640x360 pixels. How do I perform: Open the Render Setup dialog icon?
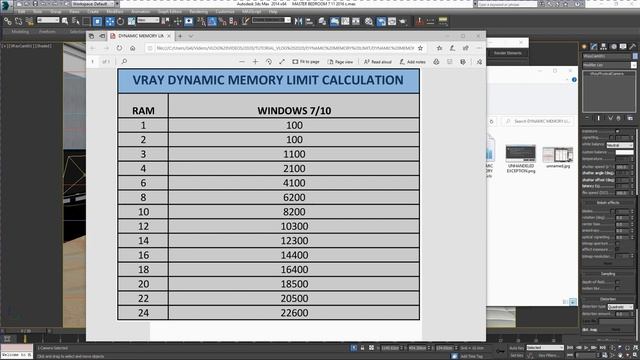click(380, 21)
